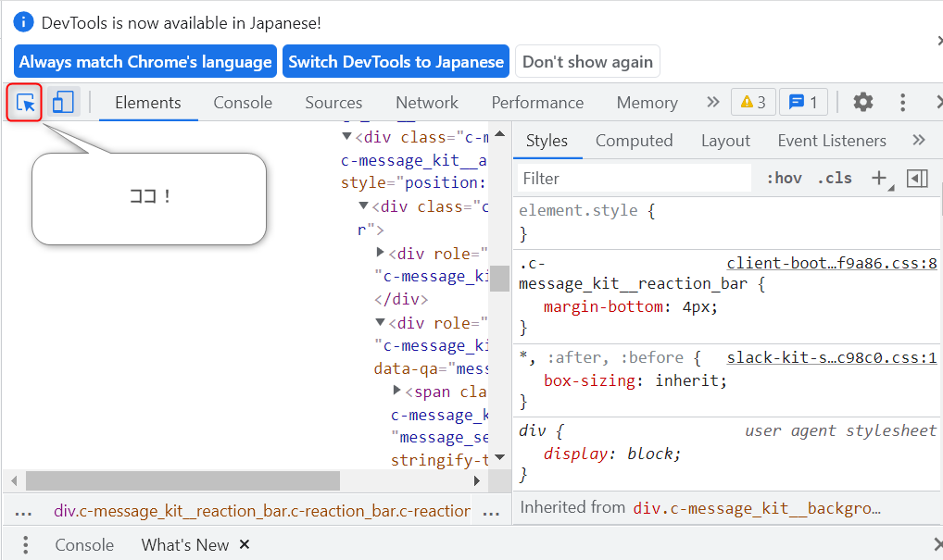
Task: Click breadcrumb div.c-message_kit__reaction_bar element
Action: point(261,511)
